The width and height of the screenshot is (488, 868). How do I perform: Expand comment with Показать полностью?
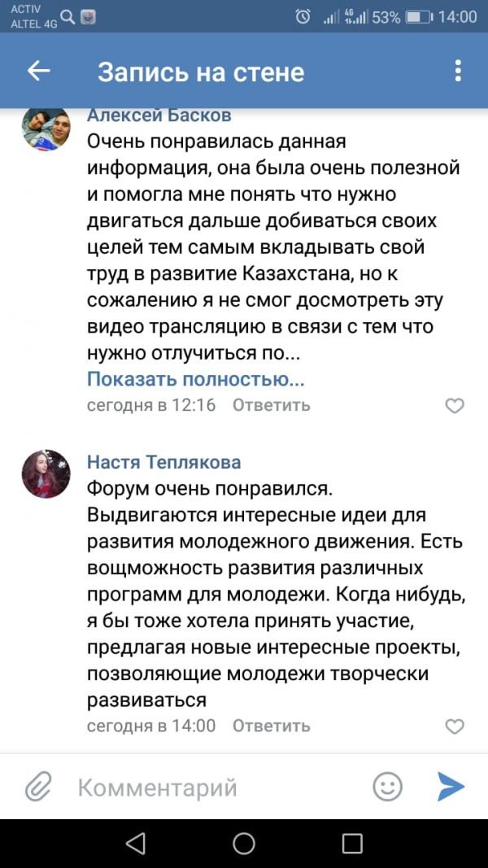point(196,379)
